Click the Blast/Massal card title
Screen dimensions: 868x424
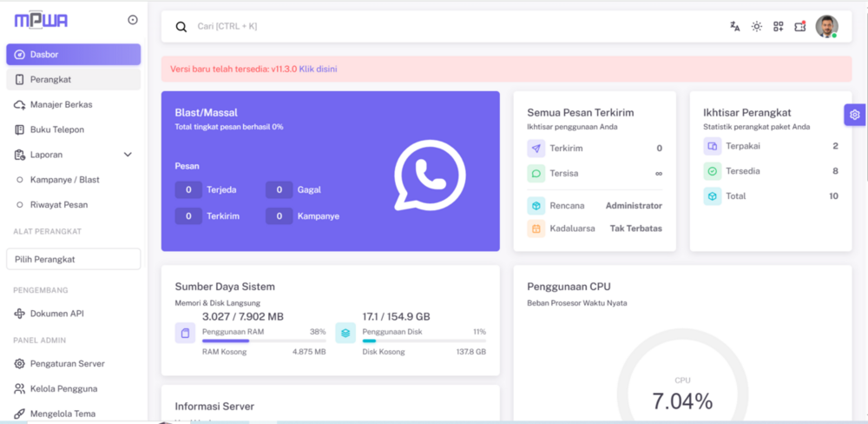point(207,112)
